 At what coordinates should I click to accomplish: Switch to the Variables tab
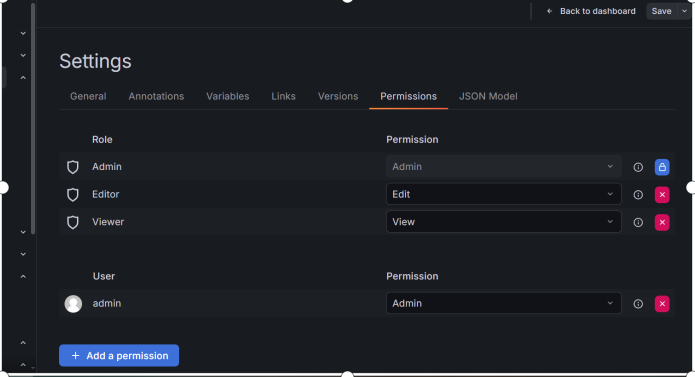point(227,96)
